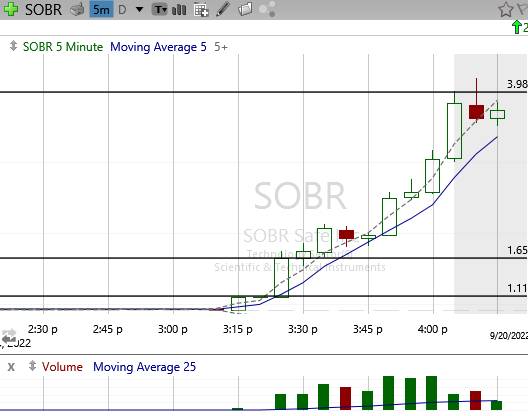
Task: Expand the 5+ more indicators list
Action: [221, 47]
